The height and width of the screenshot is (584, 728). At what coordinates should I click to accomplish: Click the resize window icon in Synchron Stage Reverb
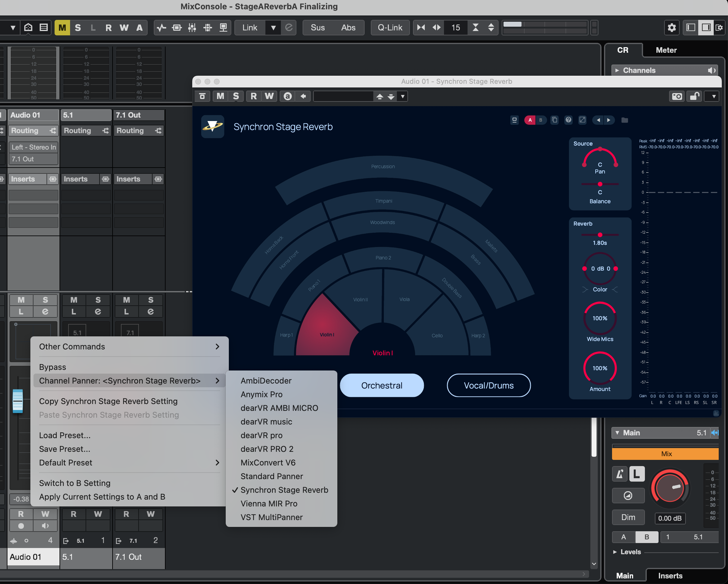coord(582,120)
